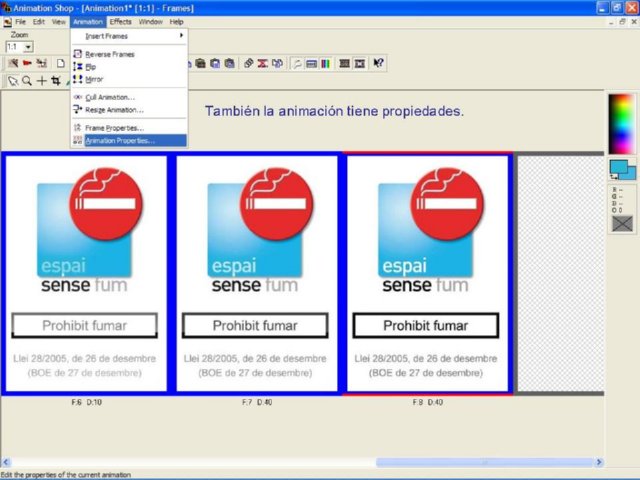Image resolution: width=640 pixels, height=480 pixels.
Task: Select the Mover crosshair tool
Action: [x=42, y=81]
